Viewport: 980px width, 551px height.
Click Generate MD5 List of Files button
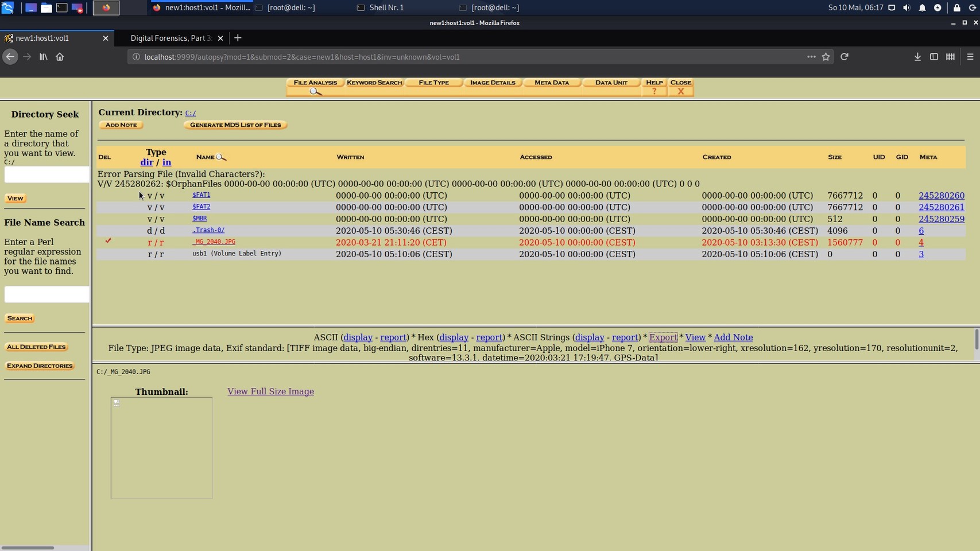(235, 125)
